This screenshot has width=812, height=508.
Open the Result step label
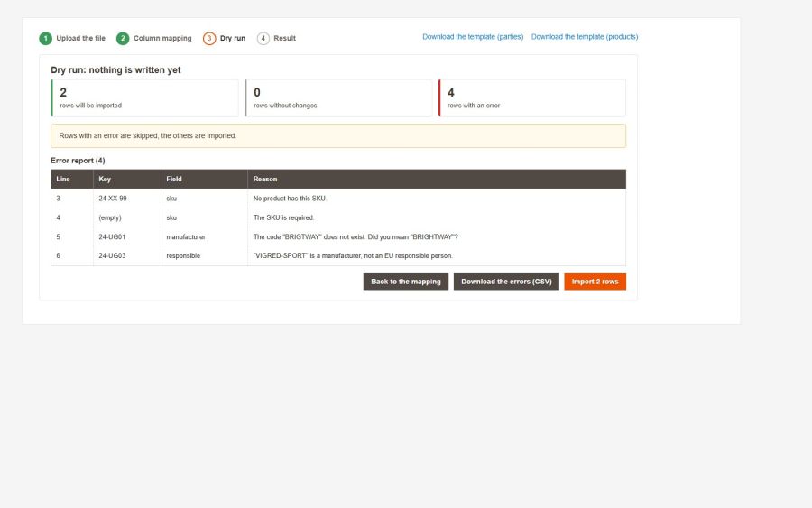click(x=285, y=38)
